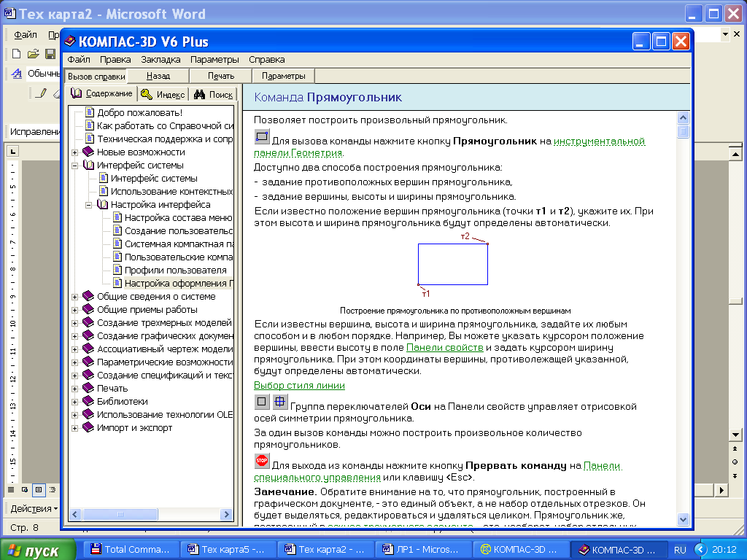Click the RU language indicator
747x560 pixels.
point(680,550)
